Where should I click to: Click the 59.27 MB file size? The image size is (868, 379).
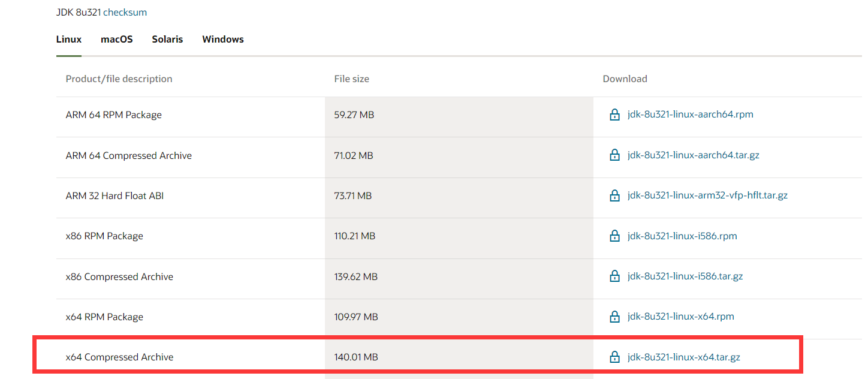[x=354, y=115]
